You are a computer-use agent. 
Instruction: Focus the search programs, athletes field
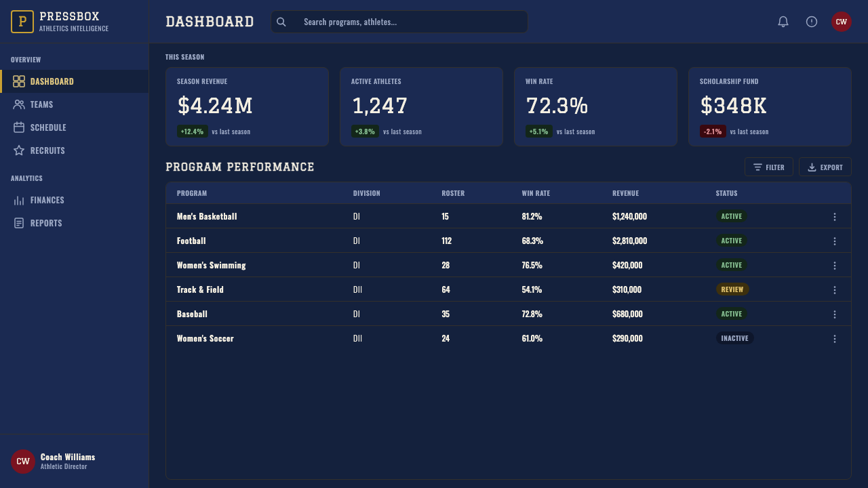(399, 22)
